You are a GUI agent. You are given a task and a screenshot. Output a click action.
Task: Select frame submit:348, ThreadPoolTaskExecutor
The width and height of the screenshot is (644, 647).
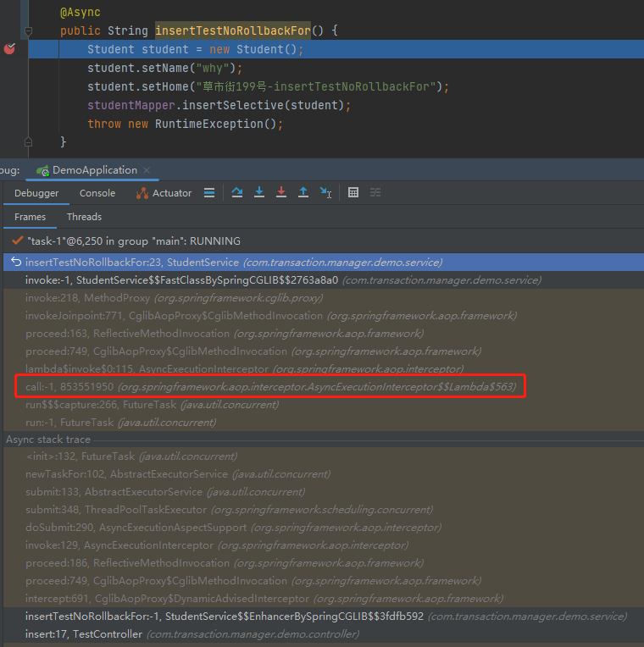324,510
